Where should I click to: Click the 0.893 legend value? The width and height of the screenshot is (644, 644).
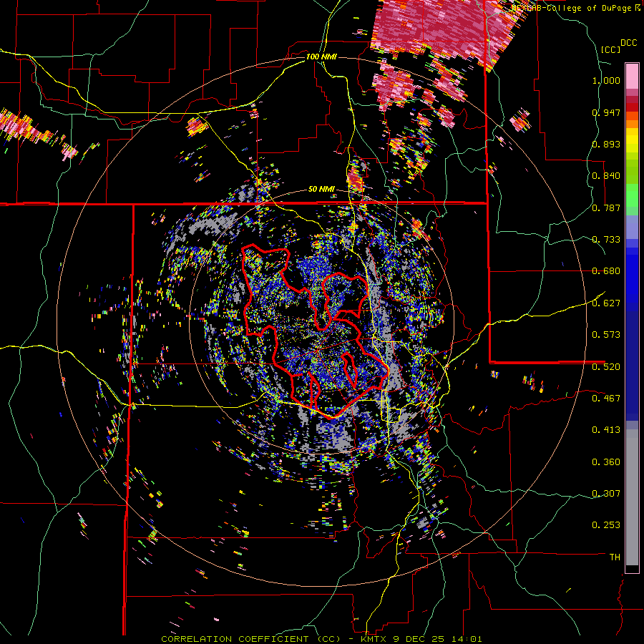(x=606, y=144)
